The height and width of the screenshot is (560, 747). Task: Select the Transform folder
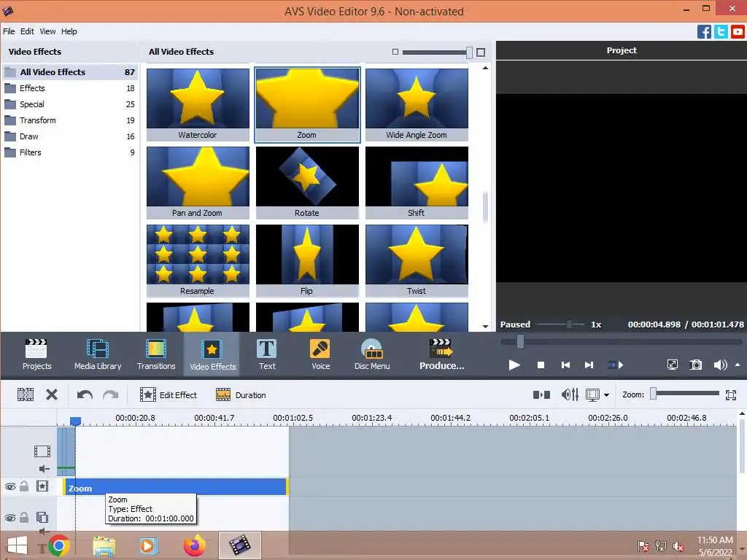click(70, 120)
